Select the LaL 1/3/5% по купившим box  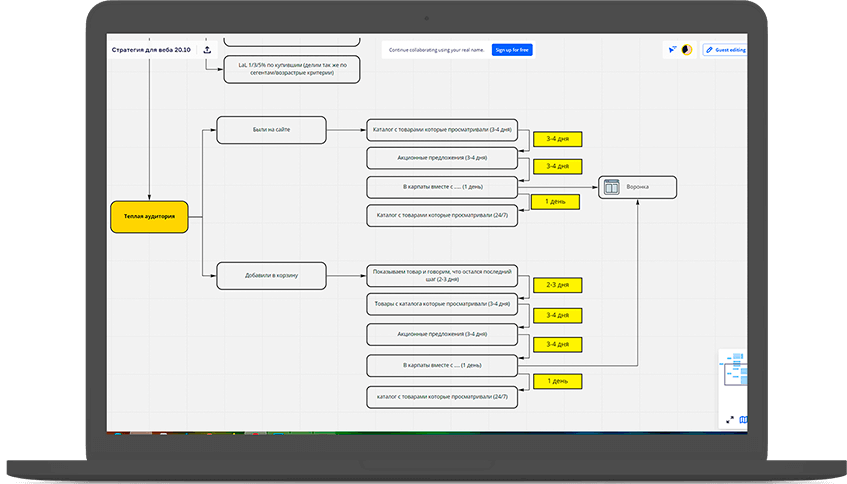pyautogui.click(x=292, y=69)
